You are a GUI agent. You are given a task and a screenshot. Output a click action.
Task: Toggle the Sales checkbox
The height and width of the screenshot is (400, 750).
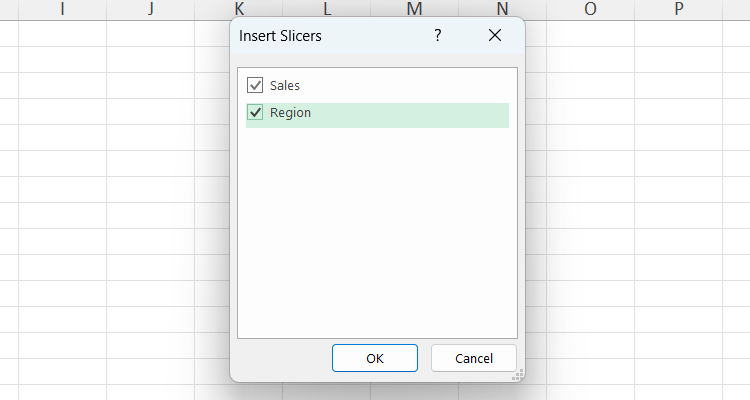[255, 86]
